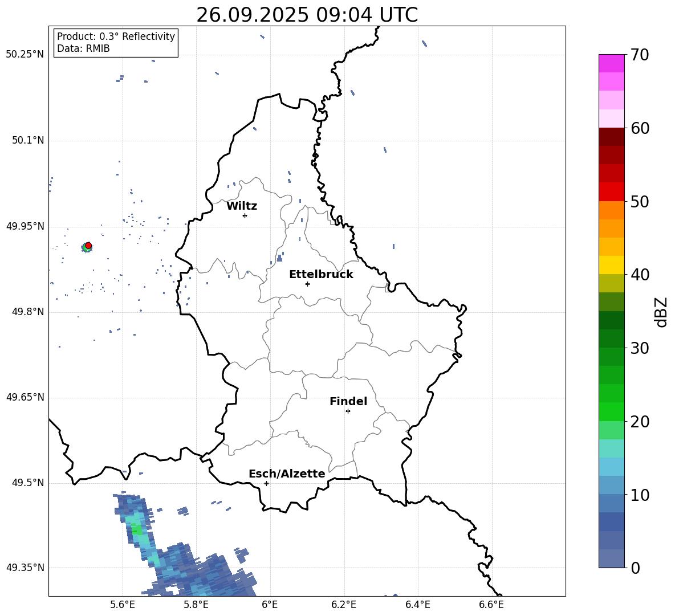Image resolution: width=675 pixels, height=616 pixels.
Task: Click the Wiltz location cross marker
Action: [245, 215]
